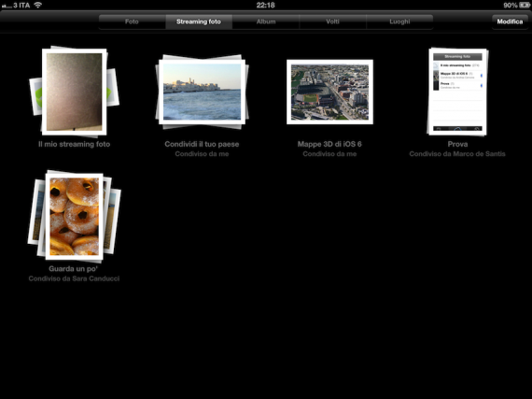Open the seaside Condividi il tuo paese album

tap(203, 92)
